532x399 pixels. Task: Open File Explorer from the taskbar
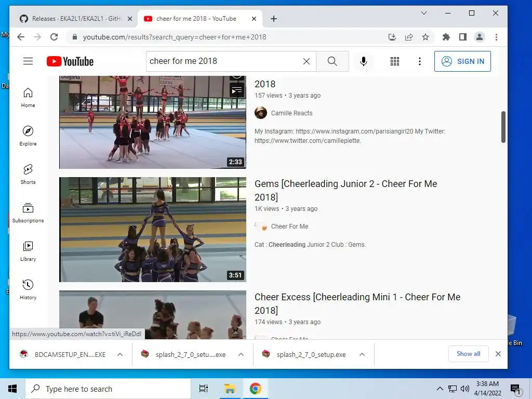[230, 389]
